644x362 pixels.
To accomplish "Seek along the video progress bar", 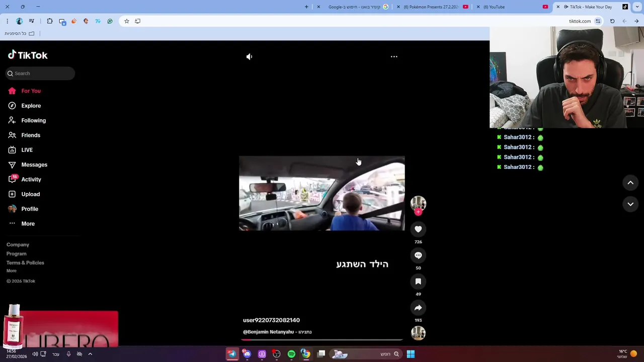I will click(x=322, y=340).
